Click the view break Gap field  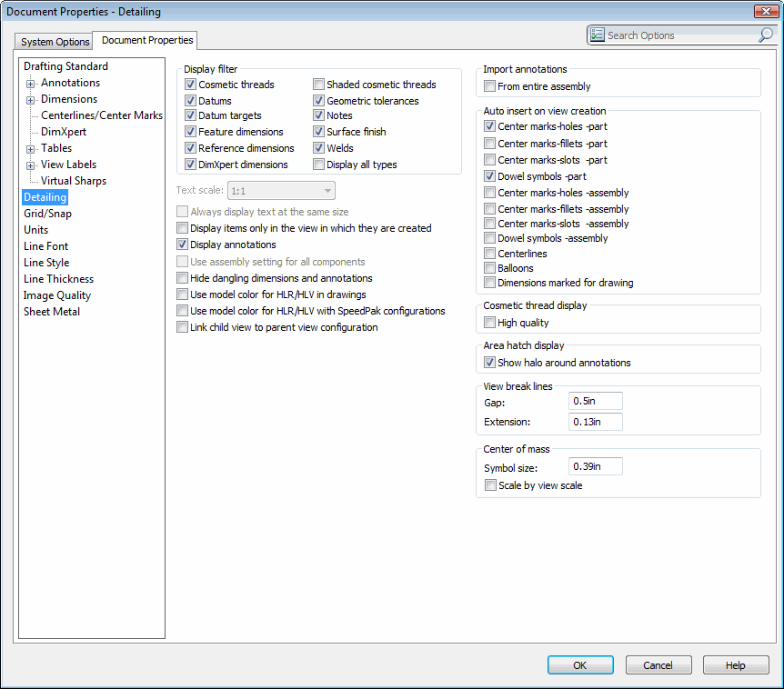595,401
